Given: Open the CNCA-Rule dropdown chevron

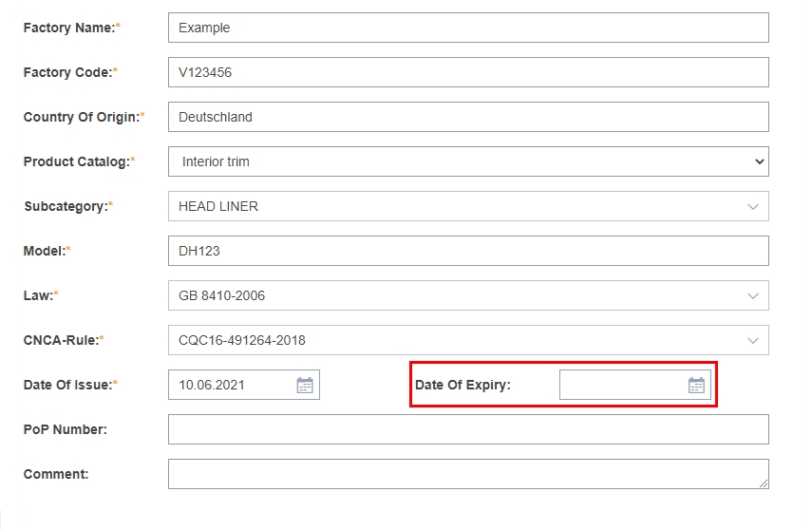Looking at the screenshot, I should 753,340.
